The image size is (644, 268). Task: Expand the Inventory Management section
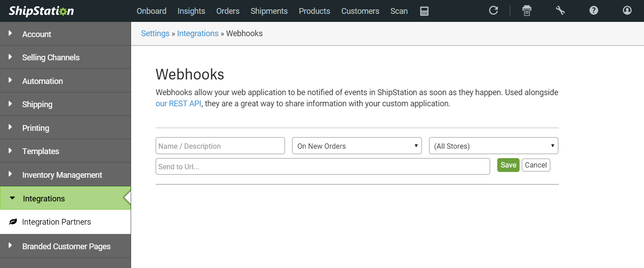(x=66, y=175)
